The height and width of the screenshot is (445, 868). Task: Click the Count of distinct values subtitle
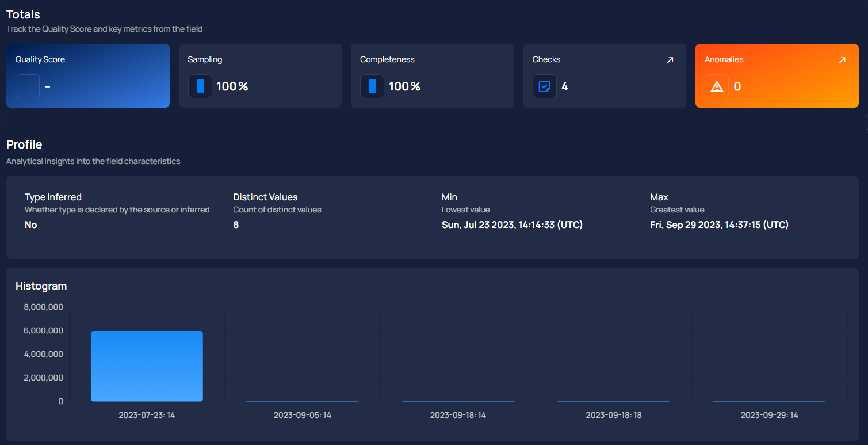click(277, 210)
